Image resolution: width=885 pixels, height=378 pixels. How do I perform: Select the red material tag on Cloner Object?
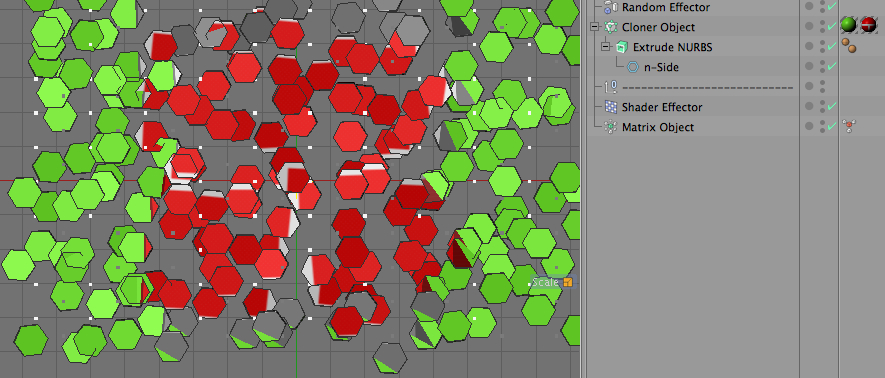coord(868,24)
